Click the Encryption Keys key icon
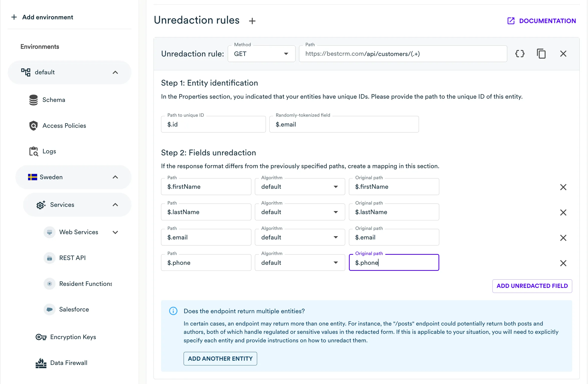The height and width of the screenshot is (384, 588). [x=41, y=337]
